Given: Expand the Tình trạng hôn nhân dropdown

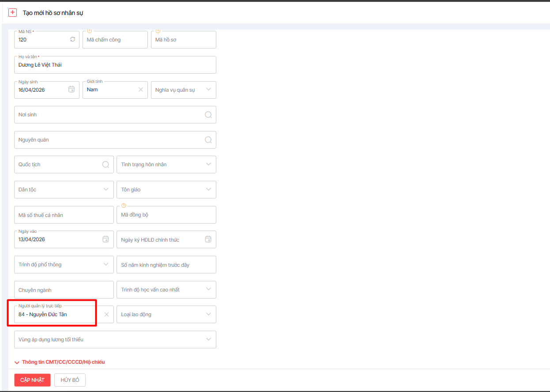Looking at the screenshot, I should tap(208, 164).
